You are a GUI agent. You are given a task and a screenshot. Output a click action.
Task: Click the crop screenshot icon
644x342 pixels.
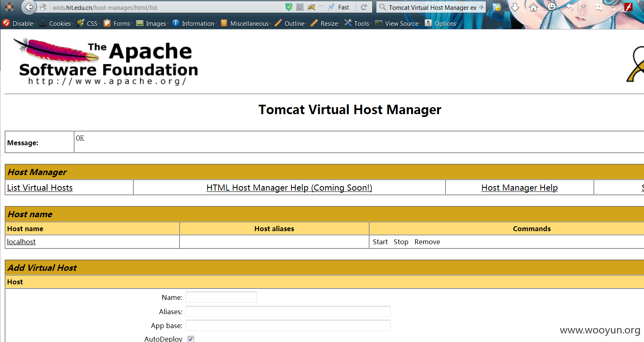coord(599,7)
